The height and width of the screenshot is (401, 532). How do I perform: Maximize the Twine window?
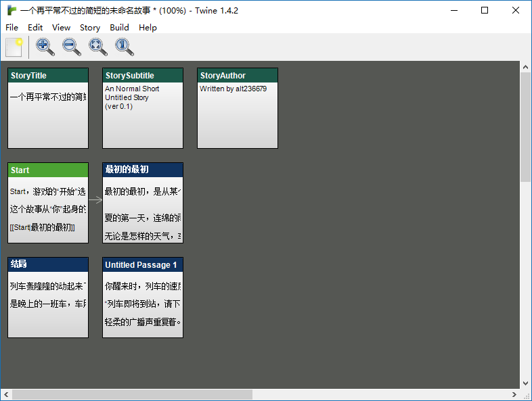point(485,11)
